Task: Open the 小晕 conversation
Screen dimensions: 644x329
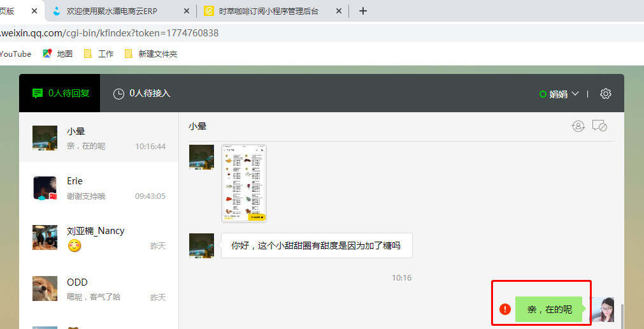Action: (99, 138)
